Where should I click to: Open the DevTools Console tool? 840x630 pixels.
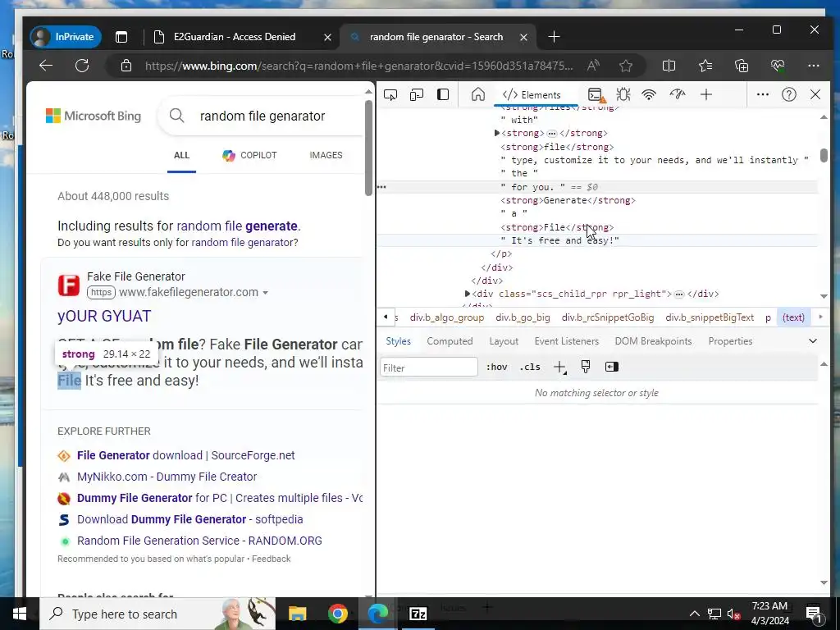[x=596, y=95]
